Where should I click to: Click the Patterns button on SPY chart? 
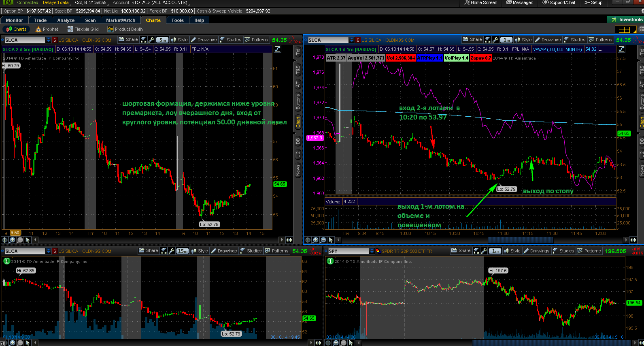(589, 251)
